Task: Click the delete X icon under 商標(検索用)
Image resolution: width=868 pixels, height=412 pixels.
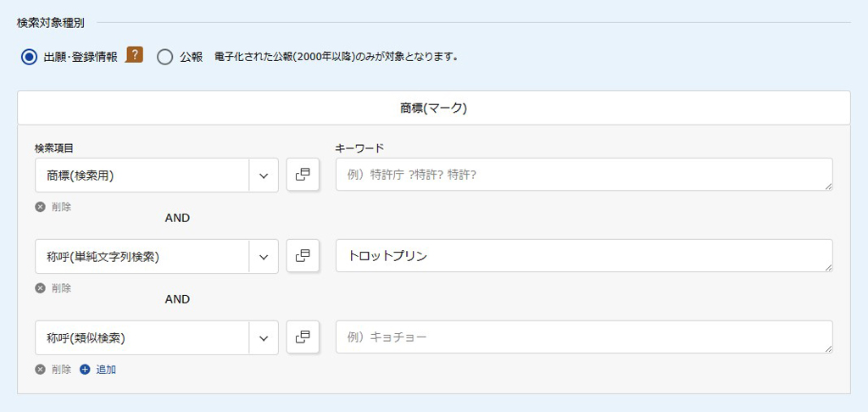Action: click(40, 207)
